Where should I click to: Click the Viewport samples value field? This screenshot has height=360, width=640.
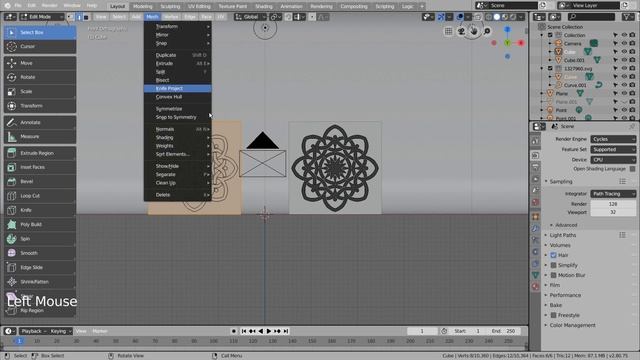[x=613, y=212]
